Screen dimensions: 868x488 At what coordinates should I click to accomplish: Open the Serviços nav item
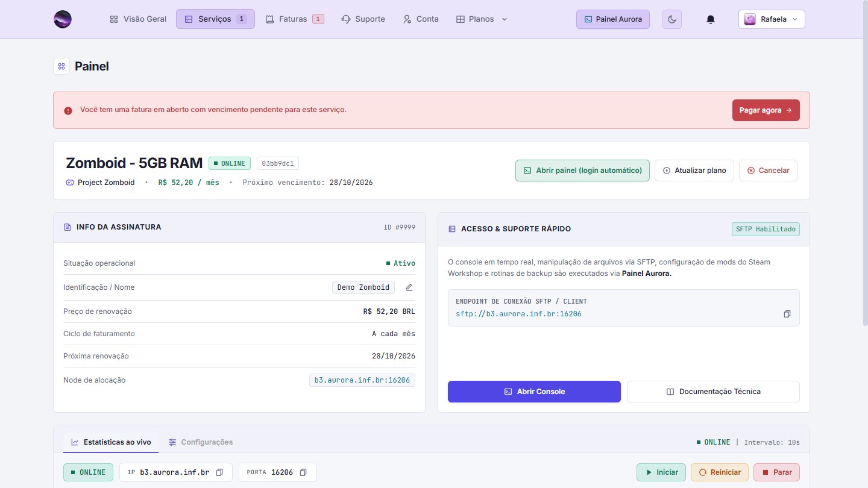coord(215,19)
